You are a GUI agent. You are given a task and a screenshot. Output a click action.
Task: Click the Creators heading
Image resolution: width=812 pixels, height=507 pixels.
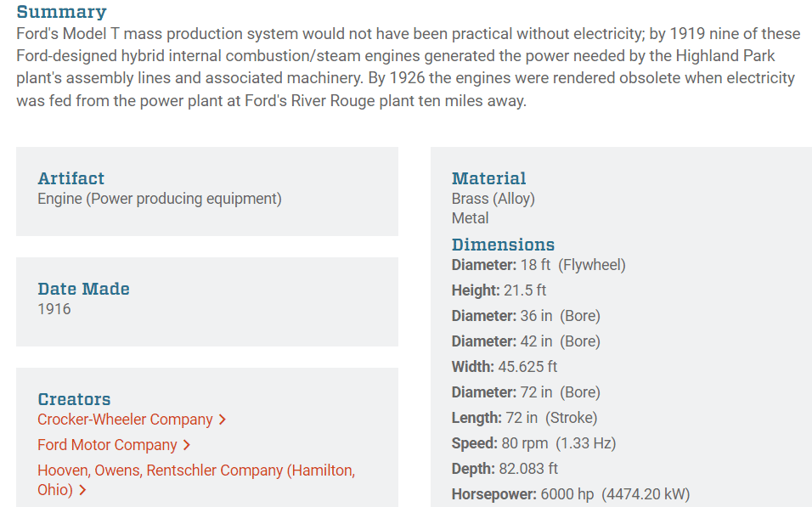tap(74, 399)
